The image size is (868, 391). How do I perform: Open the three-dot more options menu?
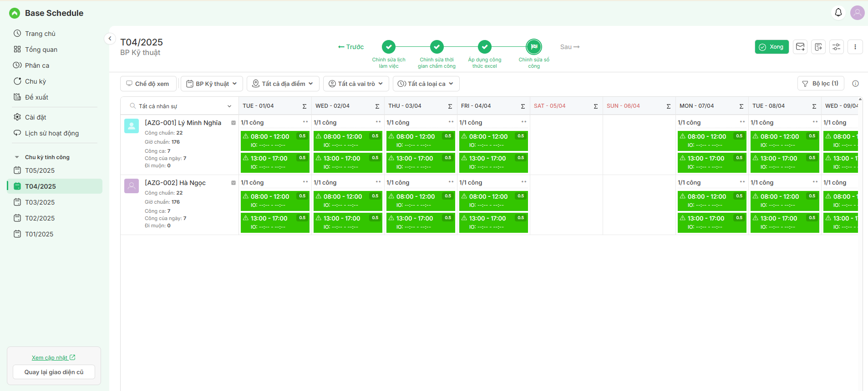855,47
